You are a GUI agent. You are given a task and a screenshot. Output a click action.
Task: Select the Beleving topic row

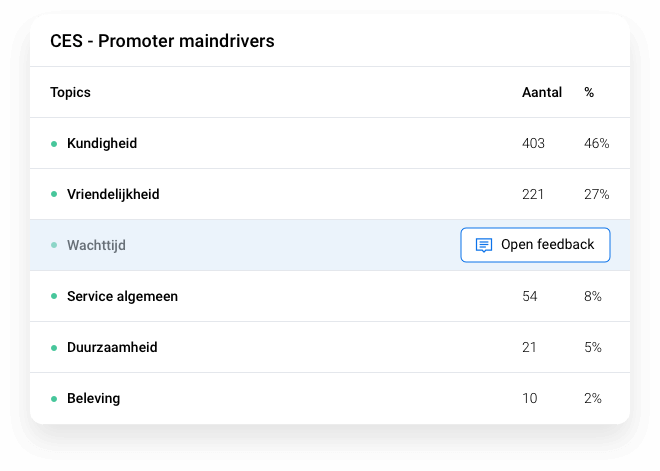click(x=330, y=398)
